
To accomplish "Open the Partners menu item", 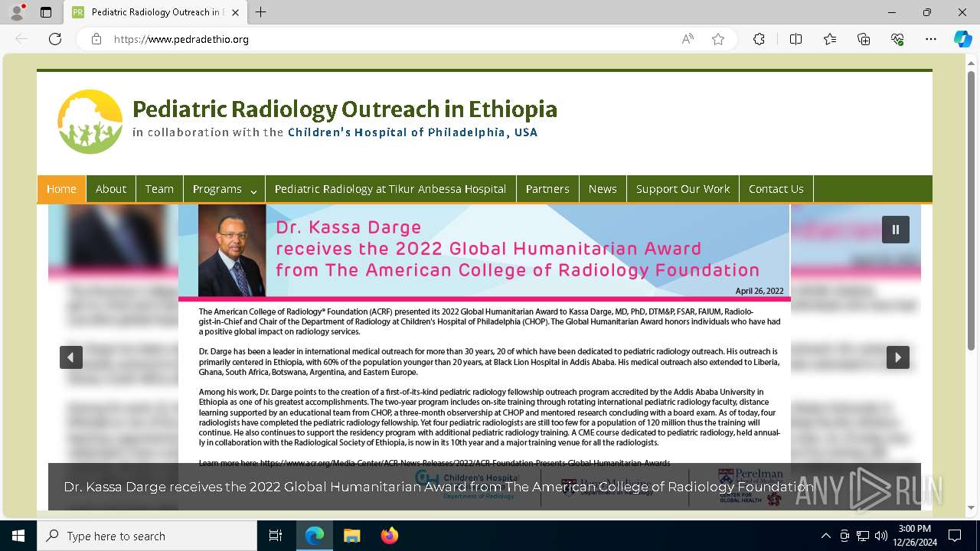I will point(547,189).
